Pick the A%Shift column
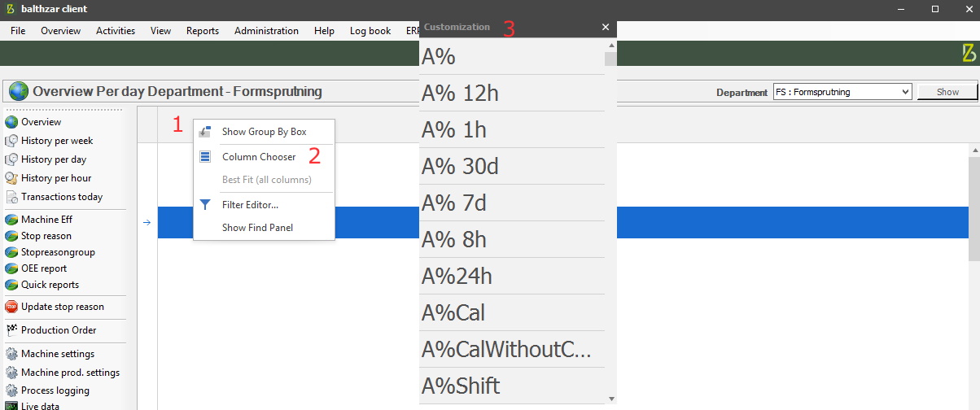Viewport: 980px width, 410px height. tap(512, 386)
